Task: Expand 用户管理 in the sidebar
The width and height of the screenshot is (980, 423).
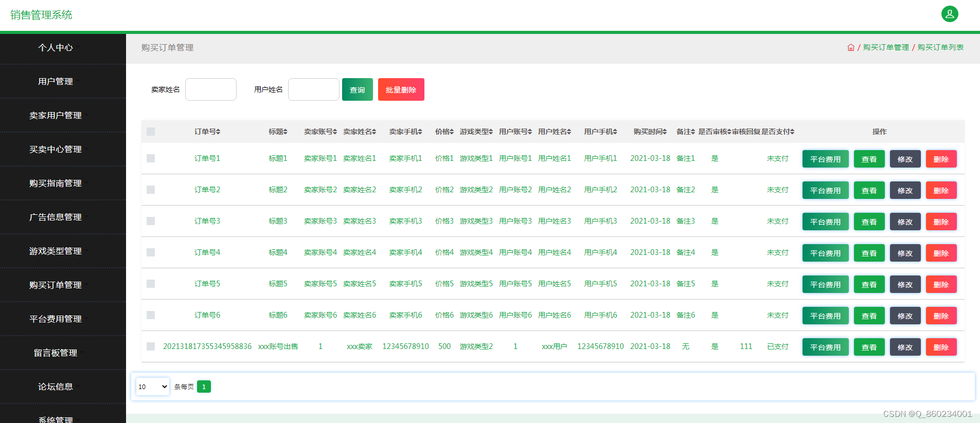Action: pyautogui.click(x=56, y=81)
